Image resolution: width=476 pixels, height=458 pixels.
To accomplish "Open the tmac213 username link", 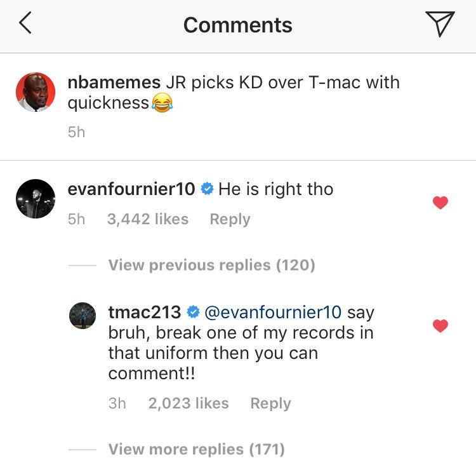I will click(145, 312).
